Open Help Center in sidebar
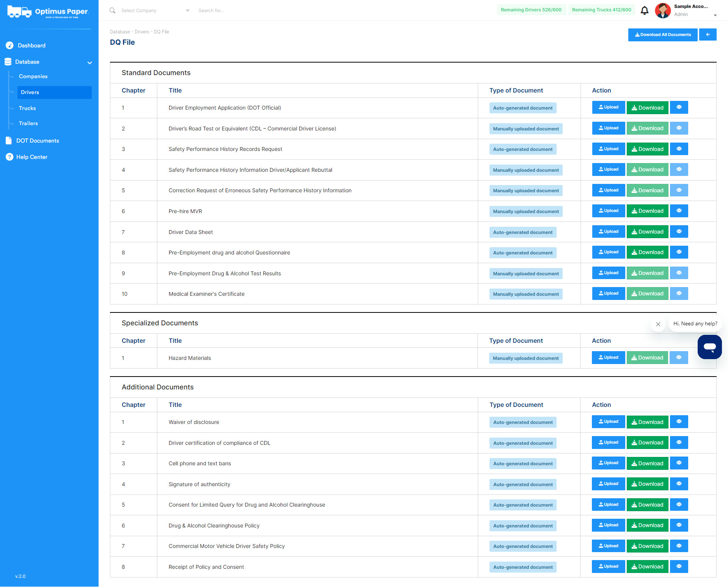The height and width of the screenshot is (587, 728). point(32,157)
